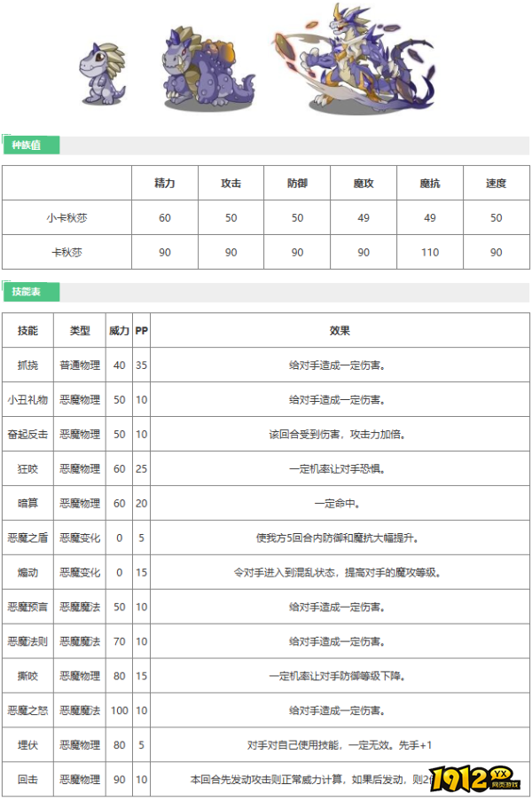Image resolution: width=532 pixels, height=801 pixels.
Task: Click effect text 对手对自己使用技能，一定无效
Action: (319, 745)
